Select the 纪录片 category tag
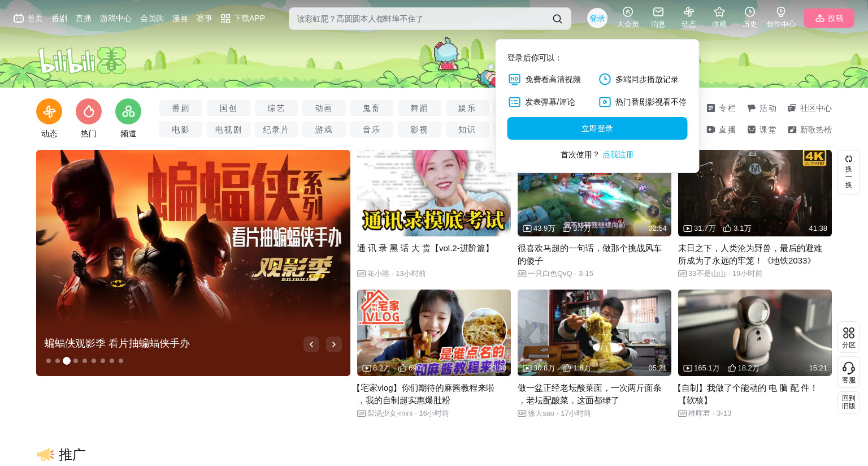Image resolution: width=868 pixels, height=466 pixels. tap(276, 130)
